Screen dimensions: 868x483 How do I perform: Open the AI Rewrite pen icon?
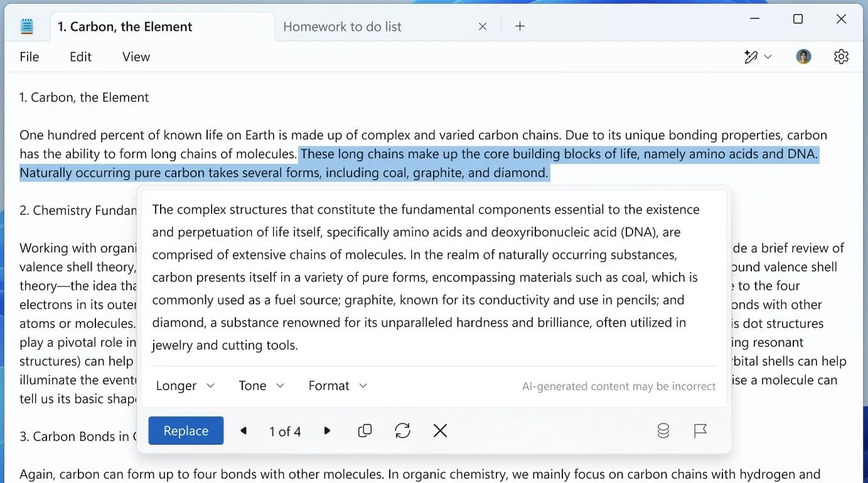pos(751,57)
